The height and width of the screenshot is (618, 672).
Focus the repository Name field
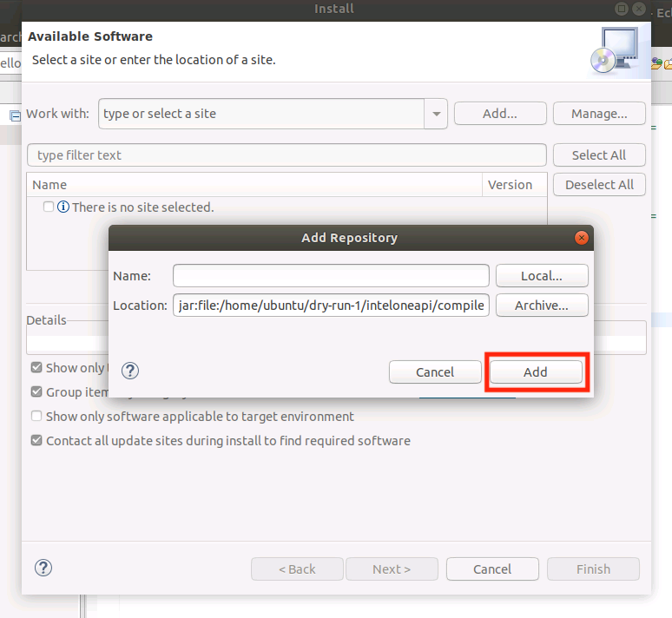[x=331, y=275]
